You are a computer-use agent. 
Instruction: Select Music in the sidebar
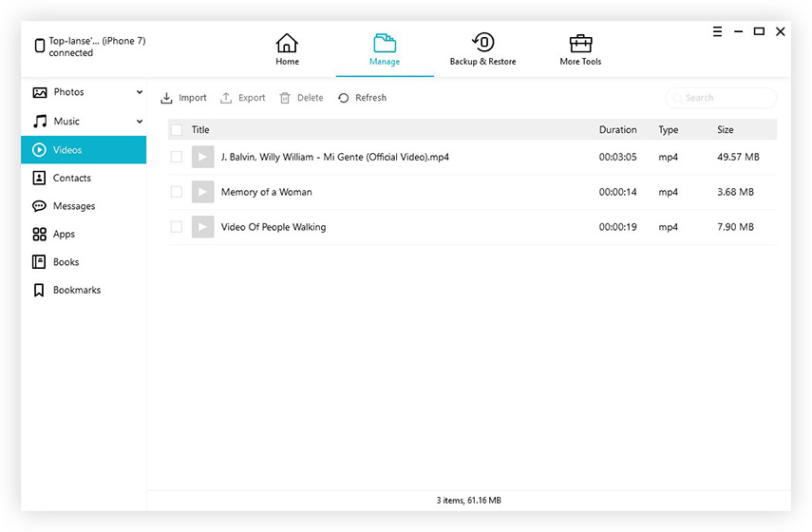coord(84,122)
